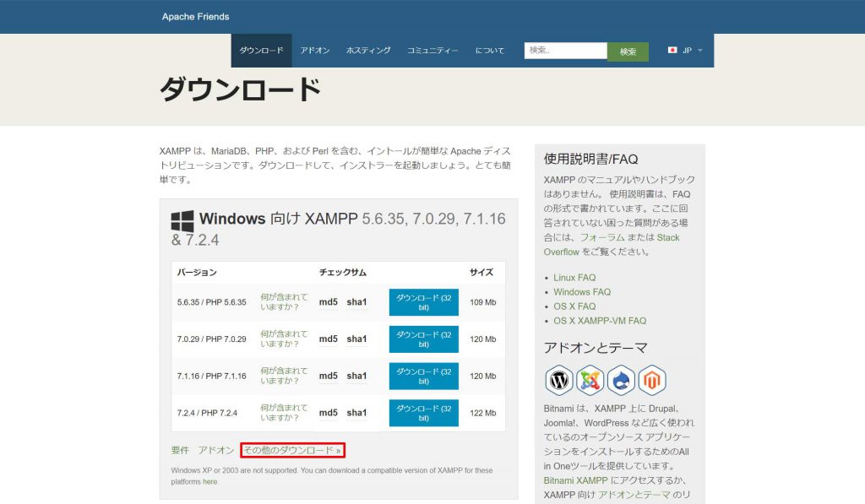Screen dimensions: 865x504
Task: Download XAMPP 7.2.4 32 bit
Action: [x=424, y=413]
